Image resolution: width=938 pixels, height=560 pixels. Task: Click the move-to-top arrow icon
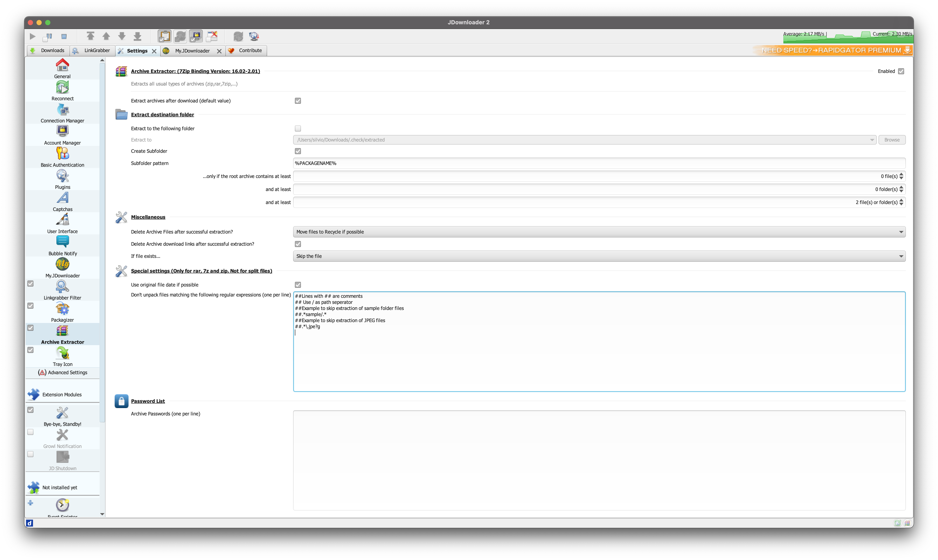pyautogui.click(x=90, y=36)
